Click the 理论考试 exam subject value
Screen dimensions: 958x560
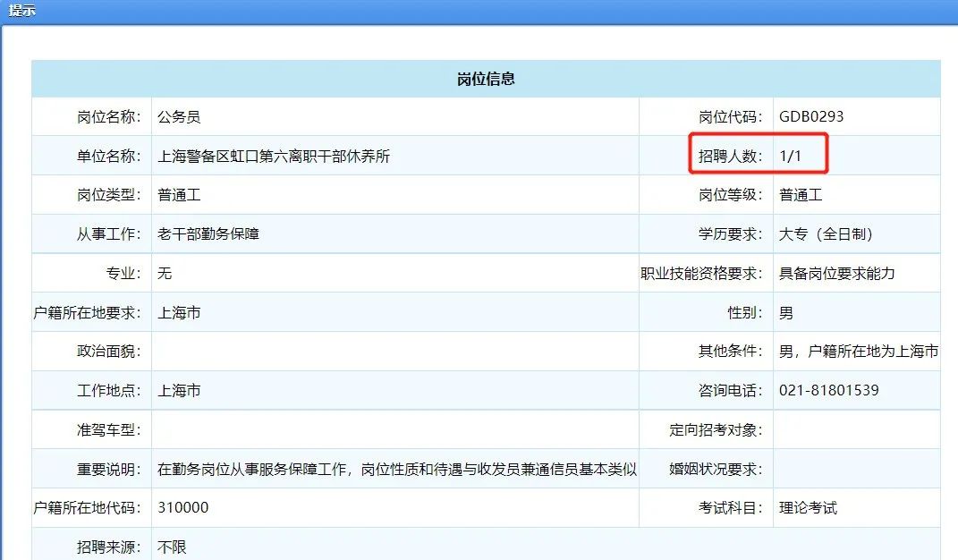[x=808, y=507]
